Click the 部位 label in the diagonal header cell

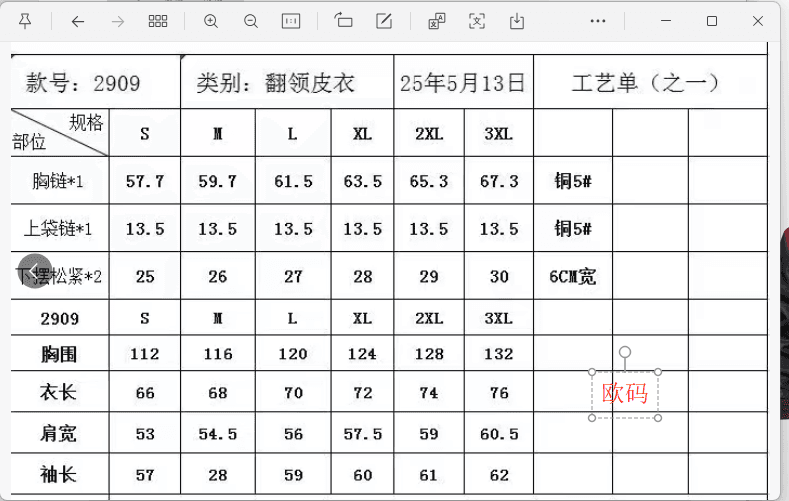click(x=29, y=142)
